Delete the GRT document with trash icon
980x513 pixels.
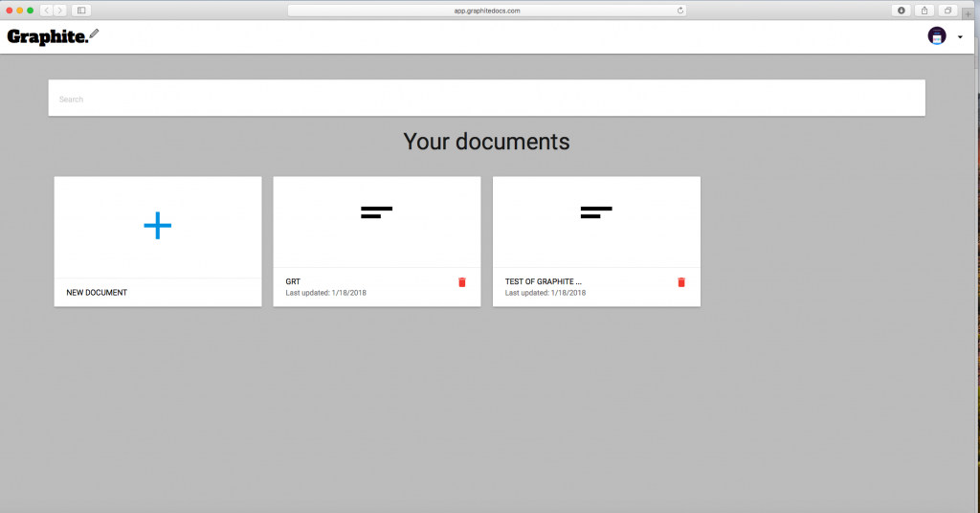coord(462,282)
